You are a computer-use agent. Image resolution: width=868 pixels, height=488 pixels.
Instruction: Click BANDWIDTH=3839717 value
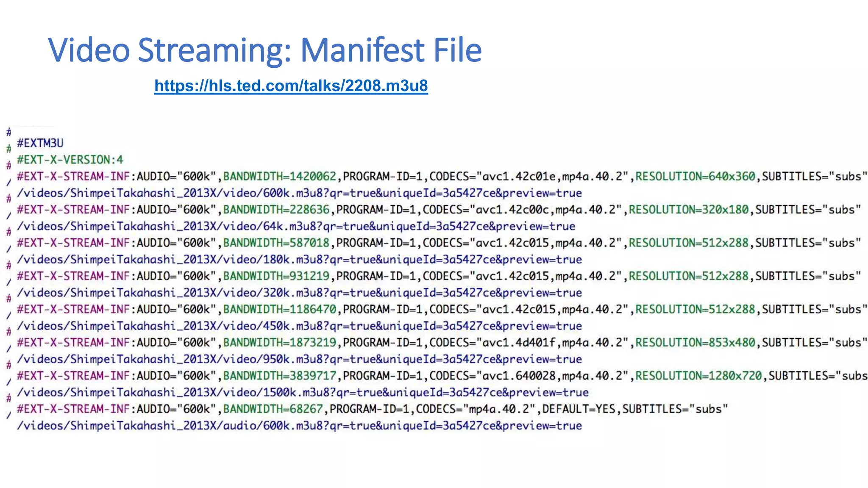(x=280, y=376)
